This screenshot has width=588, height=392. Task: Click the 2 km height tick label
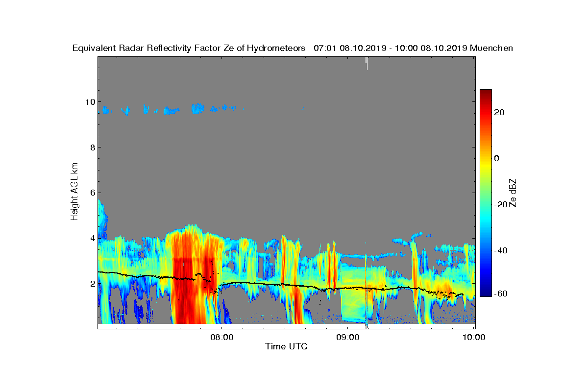[92, 284]
